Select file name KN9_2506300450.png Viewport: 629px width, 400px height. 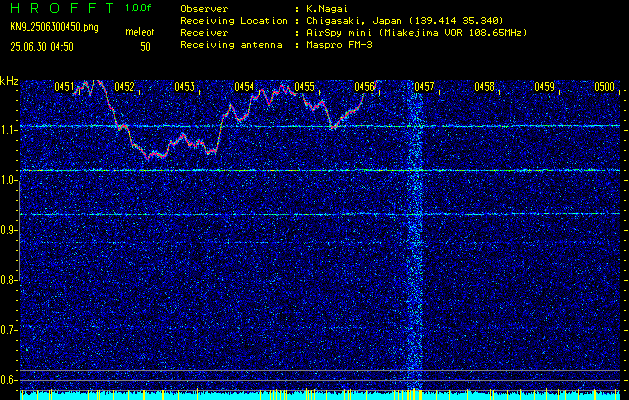54,28
